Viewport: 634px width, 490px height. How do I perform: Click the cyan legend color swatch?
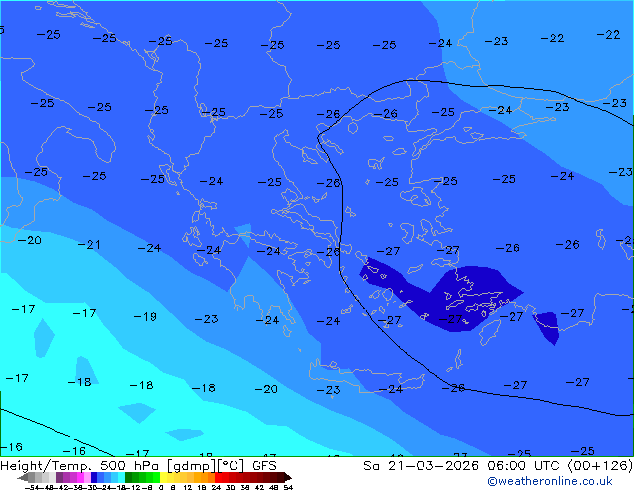(x=122, y=477)
